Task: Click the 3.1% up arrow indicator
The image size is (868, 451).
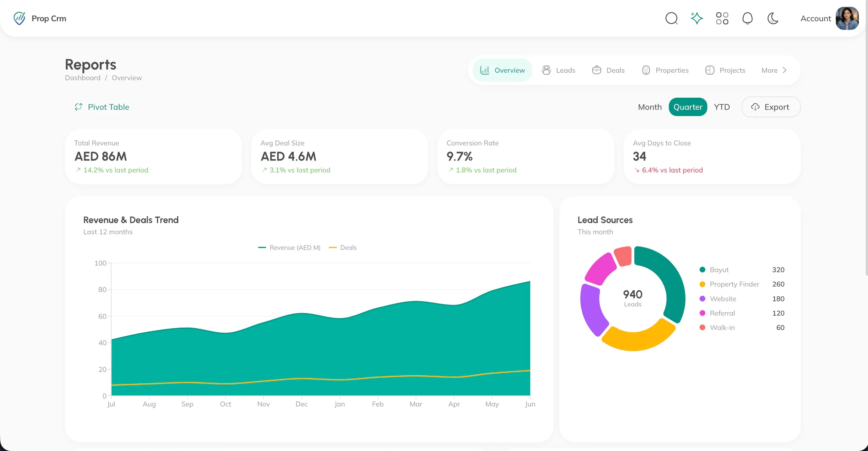Action: pos(264,170)
